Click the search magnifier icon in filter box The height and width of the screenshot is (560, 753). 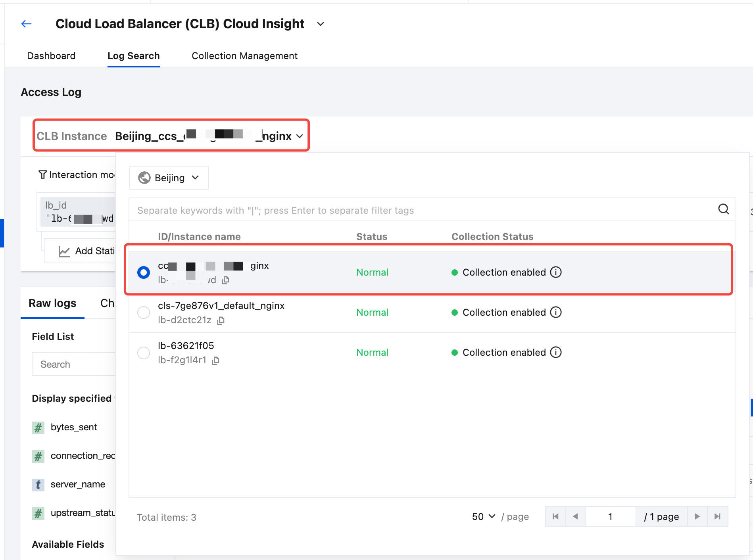click(723, 209)
